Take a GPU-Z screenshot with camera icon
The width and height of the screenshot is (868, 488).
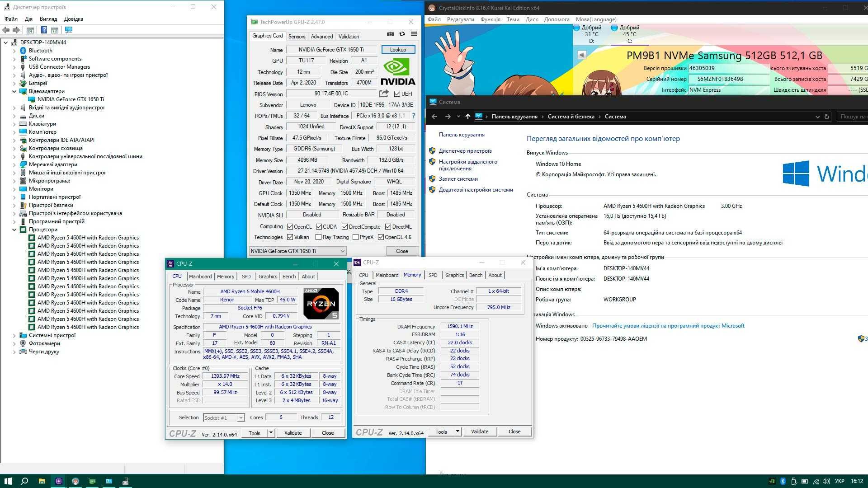[x=391, y=34]
